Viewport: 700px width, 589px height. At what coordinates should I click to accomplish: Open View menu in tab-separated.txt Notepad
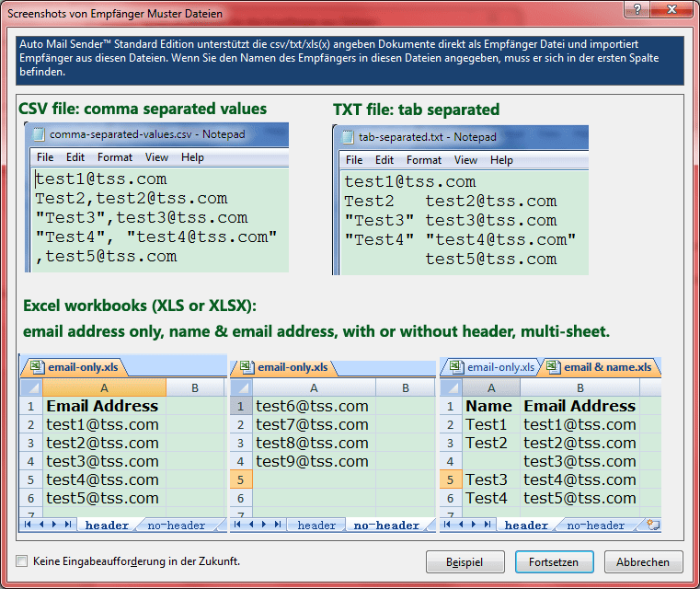click(x=465, y=160)
